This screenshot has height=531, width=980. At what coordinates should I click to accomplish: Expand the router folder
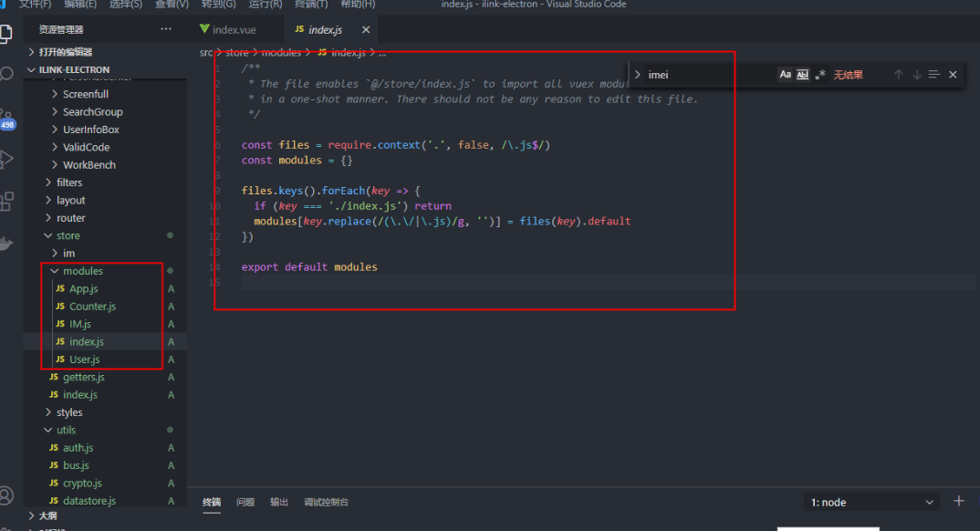pyautogui.click(x=105, y=218)
